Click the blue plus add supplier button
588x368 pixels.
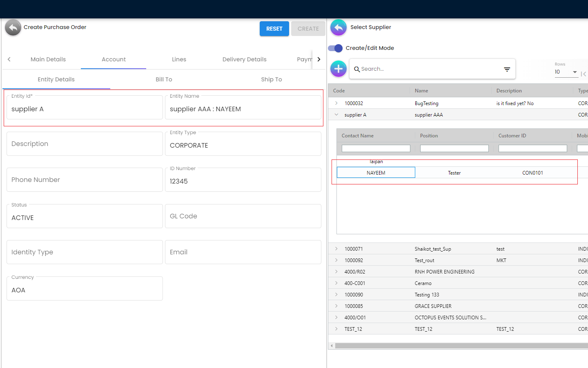click(x=338, y=69)
